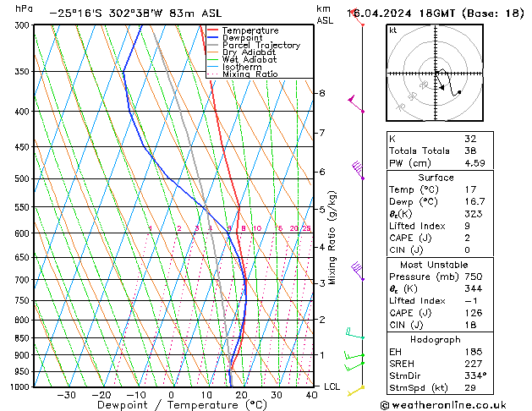Click the Temperature legend entry
This screenshot has height=411, width=532.
coord(250,30)
